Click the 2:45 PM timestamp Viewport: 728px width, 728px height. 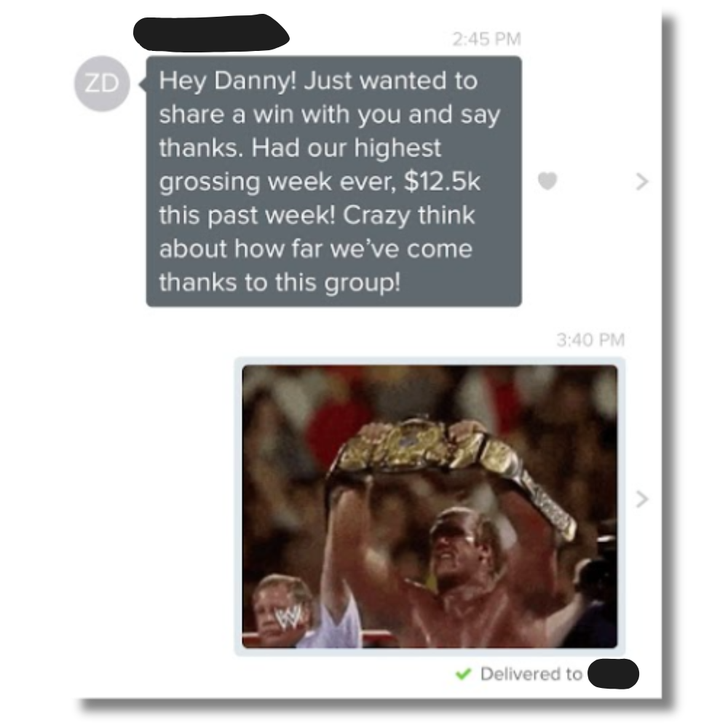point(486,39)
